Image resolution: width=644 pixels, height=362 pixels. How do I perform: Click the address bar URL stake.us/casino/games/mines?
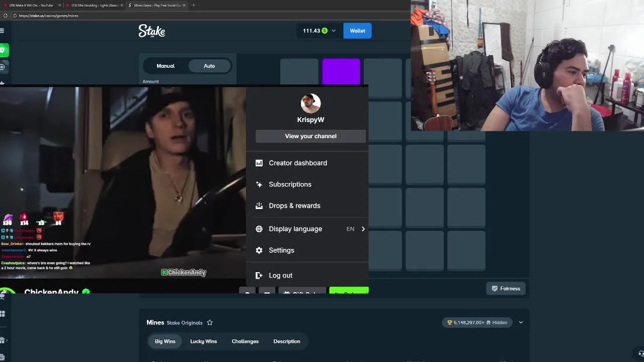coord(48,16)
